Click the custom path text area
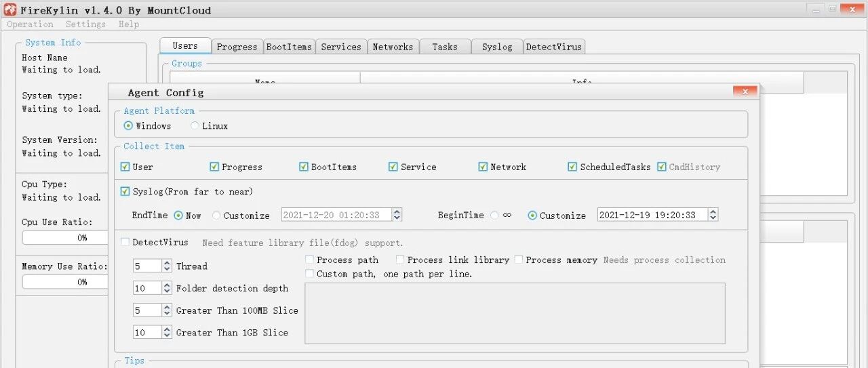This screenshot has width=868, height=368. [x=515, y=314]
